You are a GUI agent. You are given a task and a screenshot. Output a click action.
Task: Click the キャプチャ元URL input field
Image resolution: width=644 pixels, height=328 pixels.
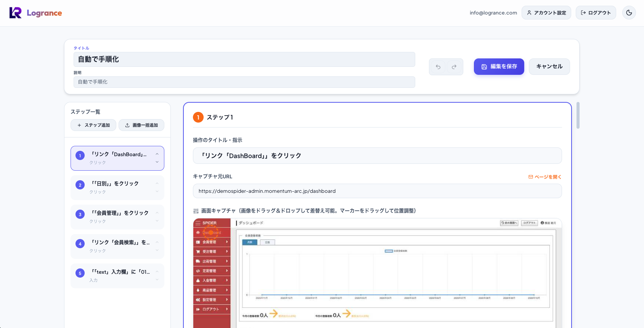(377, 191)
